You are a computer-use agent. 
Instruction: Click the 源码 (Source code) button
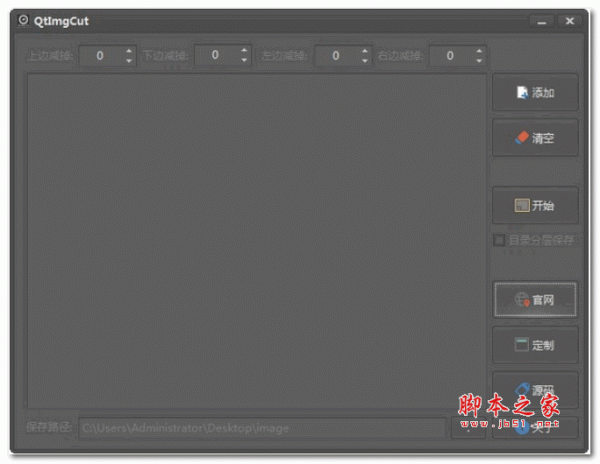(x=535, y=390)
